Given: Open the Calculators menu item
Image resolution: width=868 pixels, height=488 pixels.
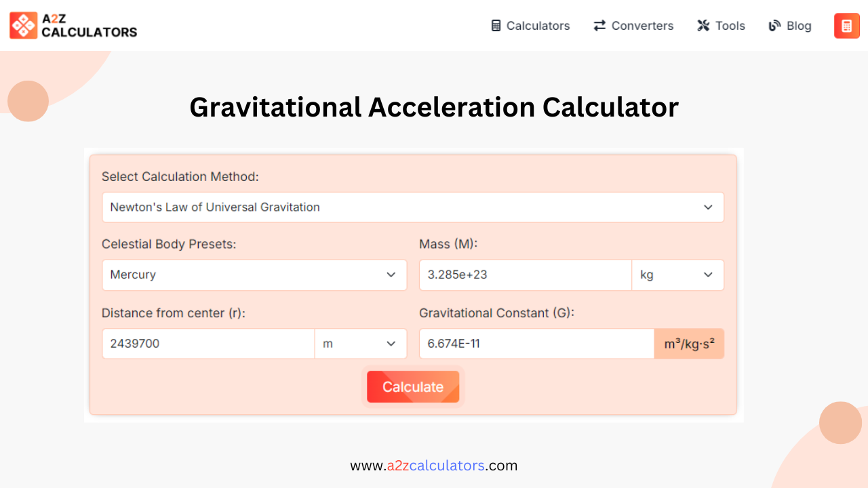Looking at the screenshot, I should [x=530, y=26].
